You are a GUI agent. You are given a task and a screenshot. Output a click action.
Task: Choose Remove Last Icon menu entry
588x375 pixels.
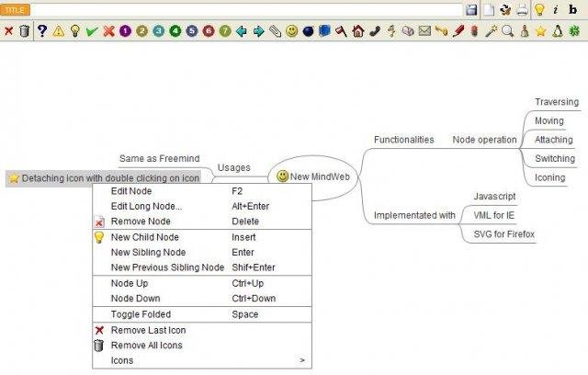pyautogui.click(x=202, y=330)
